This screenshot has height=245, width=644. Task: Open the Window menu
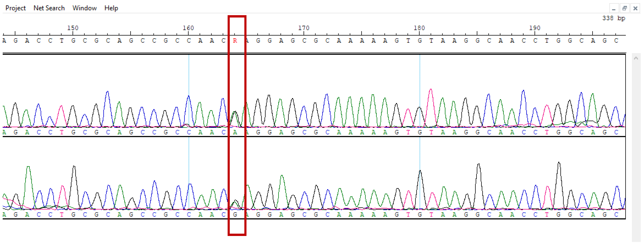point(84,8)
